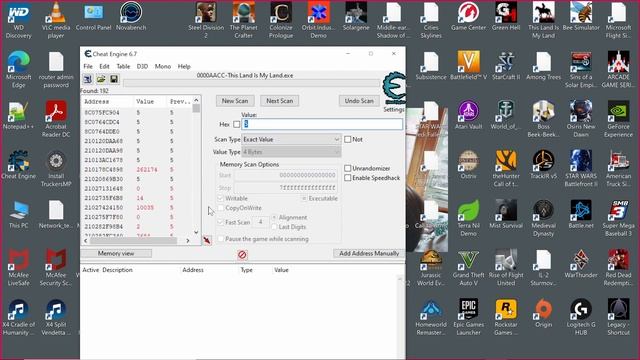Open Novabench desktop shortcut

click(x=131, y=16)
